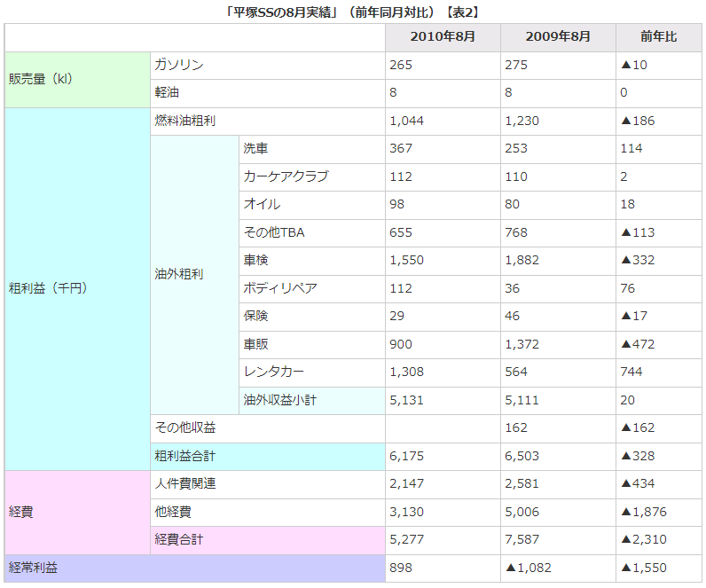The width and height of the screenshot is (706, 588).
Task: Click the 2009年8月 column header
Action: coord(558,37)
